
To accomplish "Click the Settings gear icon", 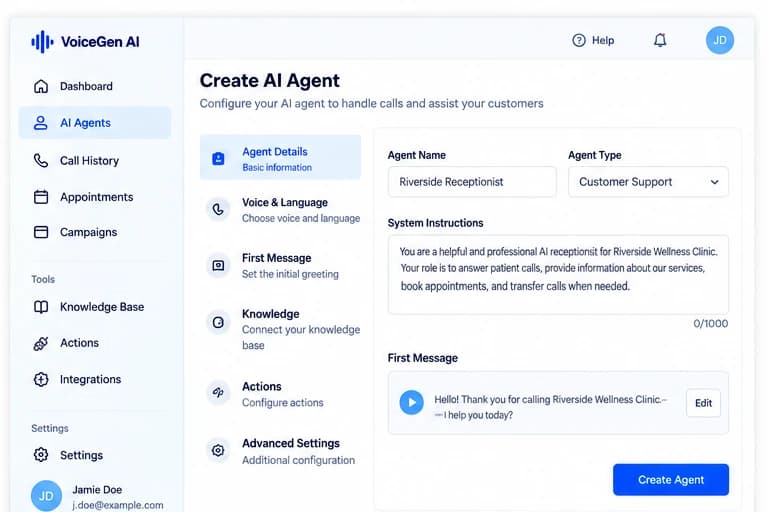I will (41, 455).
